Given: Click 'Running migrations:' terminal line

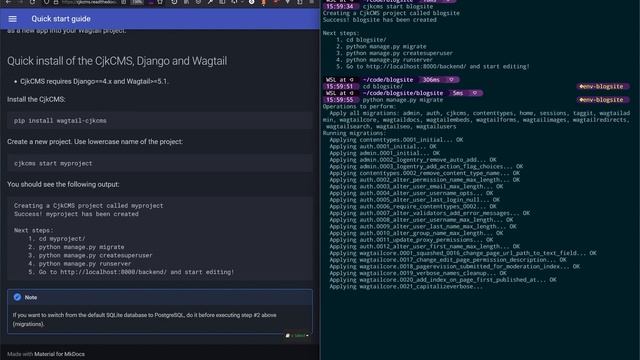Looking at the screenshot, I should point(354,133).
